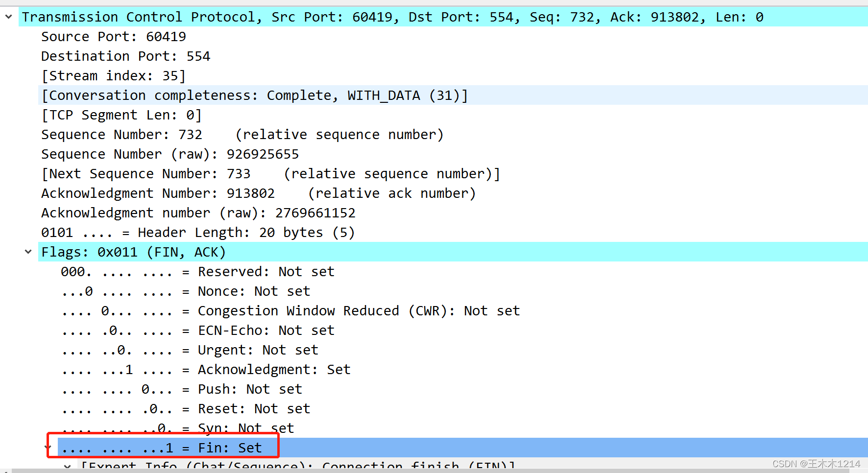Select Acknowledgment Number: 913802 row
868x473 pixels.
(x=453, y=193)
